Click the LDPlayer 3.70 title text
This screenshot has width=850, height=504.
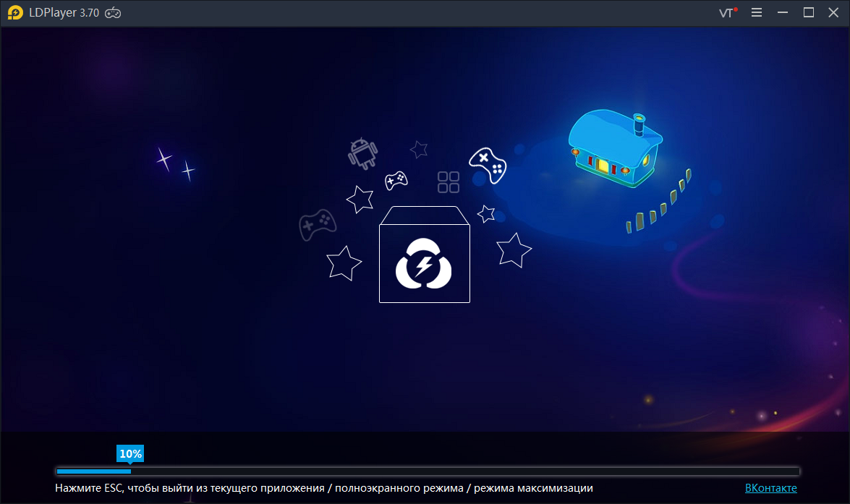tap(66, 12)
